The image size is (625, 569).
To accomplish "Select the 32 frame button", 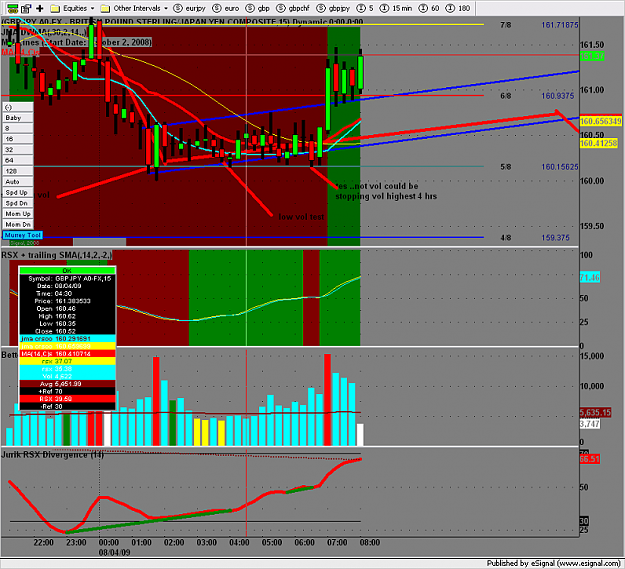I will (18, 150).
